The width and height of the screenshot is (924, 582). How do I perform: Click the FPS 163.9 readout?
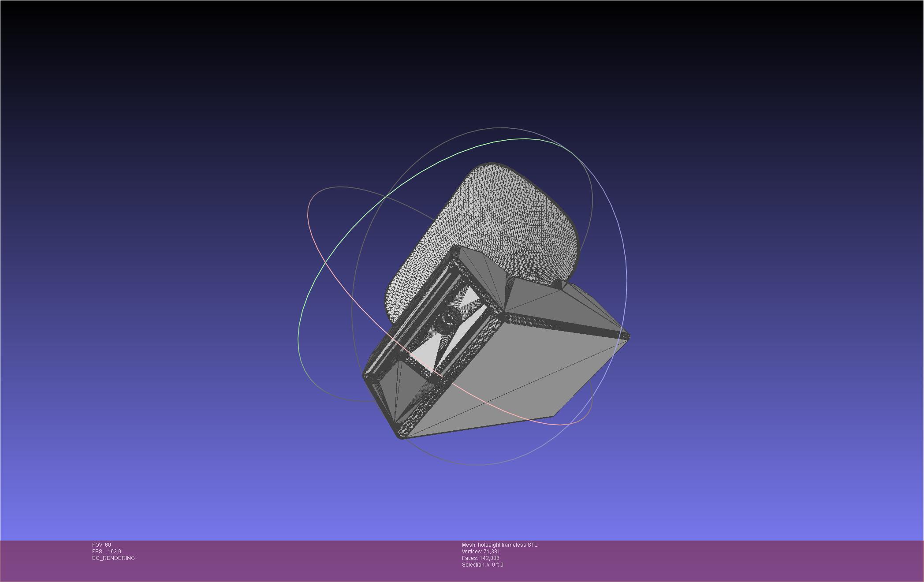coord(107,552)
